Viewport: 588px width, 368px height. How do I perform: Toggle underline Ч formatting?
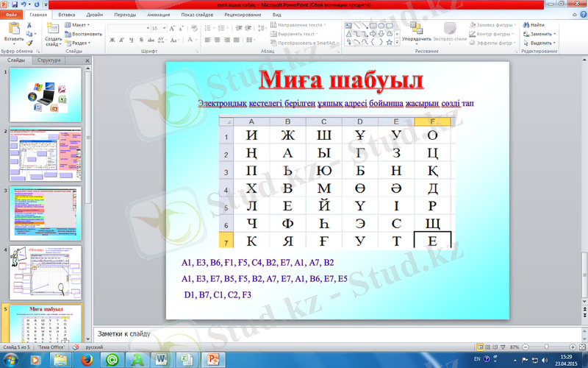pyautogui.click(x=132, y=40)
